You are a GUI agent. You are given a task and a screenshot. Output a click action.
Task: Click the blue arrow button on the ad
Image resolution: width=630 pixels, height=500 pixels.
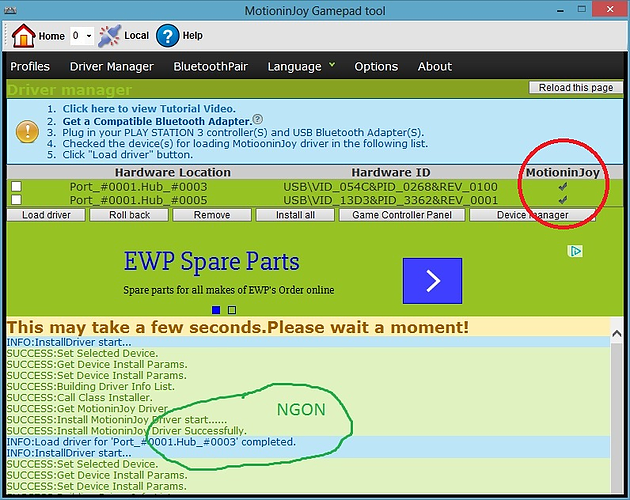[x=433, y=281]
